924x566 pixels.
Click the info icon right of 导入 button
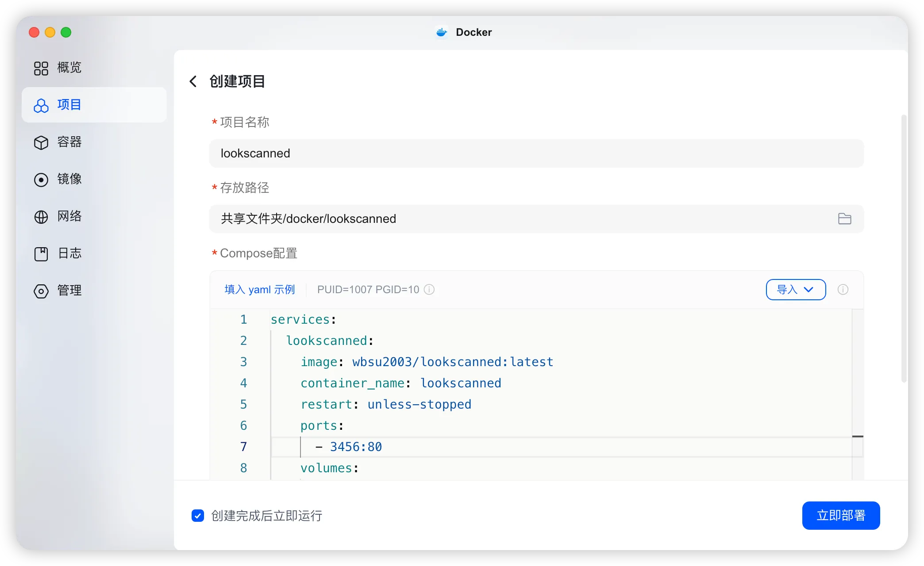click(843, 290)
